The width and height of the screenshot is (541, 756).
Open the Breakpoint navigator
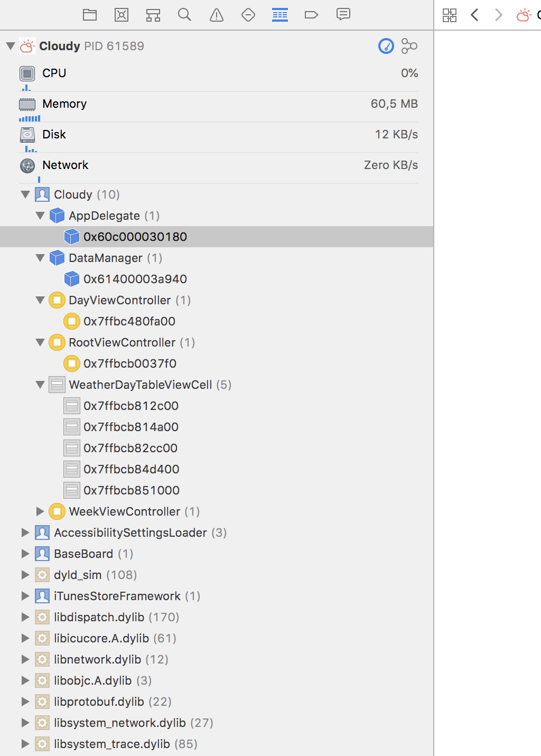click(x=312, y=15)
